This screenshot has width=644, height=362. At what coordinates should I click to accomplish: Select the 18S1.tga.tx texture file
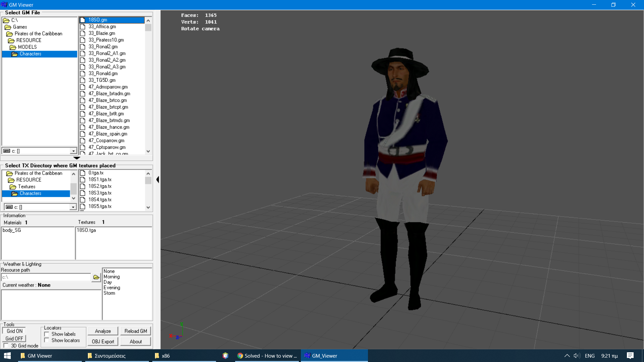tap(100, 180)
